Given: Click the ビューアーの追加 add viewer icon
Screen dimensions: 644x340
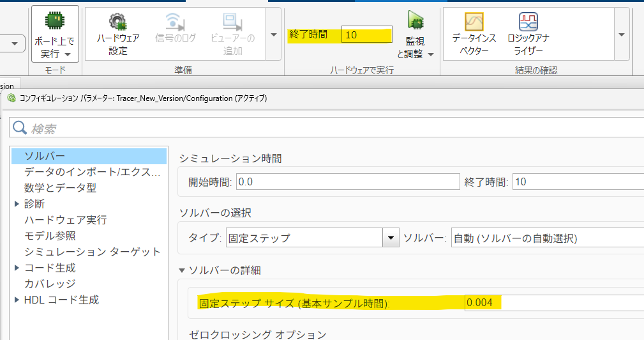Looking at the screenshot, I should tap(232, 35).
